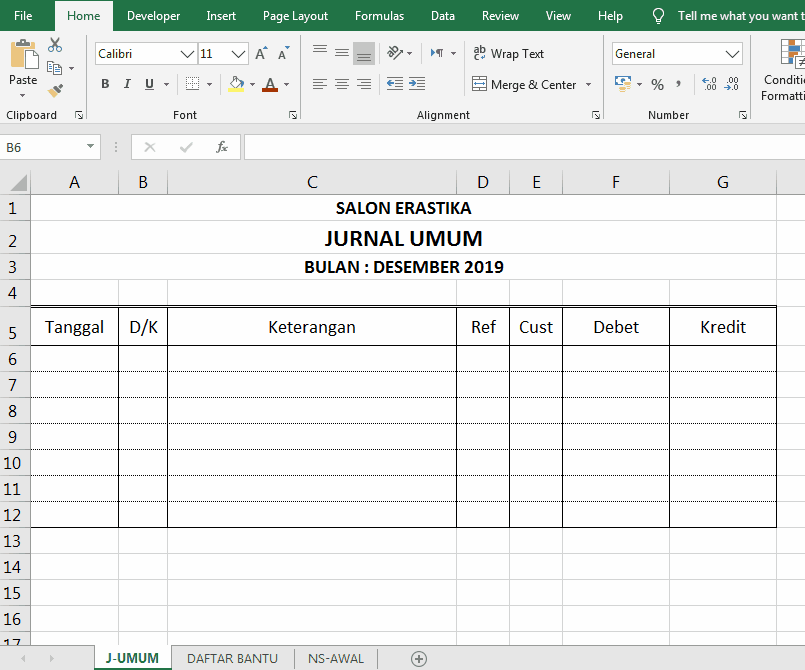Increase the indent
This screenshot has width=805, height=670.
tap(417, 84)
